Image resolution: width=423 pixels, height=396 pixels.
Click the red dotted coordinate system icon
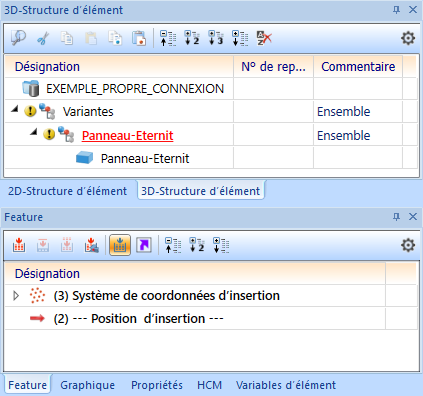click(37, 295)
